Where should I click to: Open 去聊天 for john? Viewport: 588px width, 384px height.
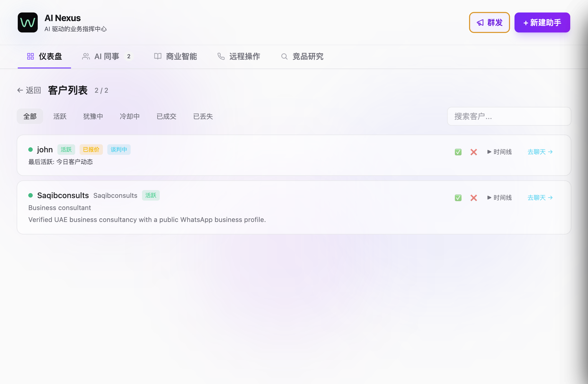coord(540,152)
